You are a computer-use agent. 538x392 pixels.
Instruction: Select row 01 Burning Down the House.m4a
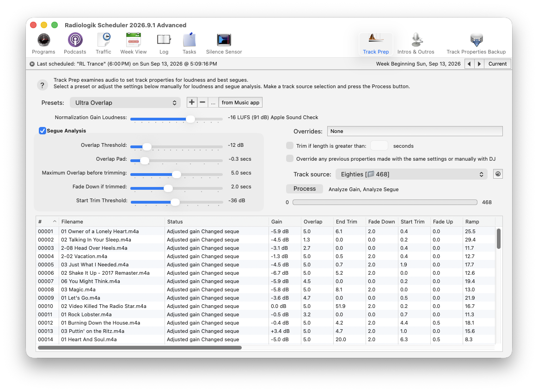point(266,323)
